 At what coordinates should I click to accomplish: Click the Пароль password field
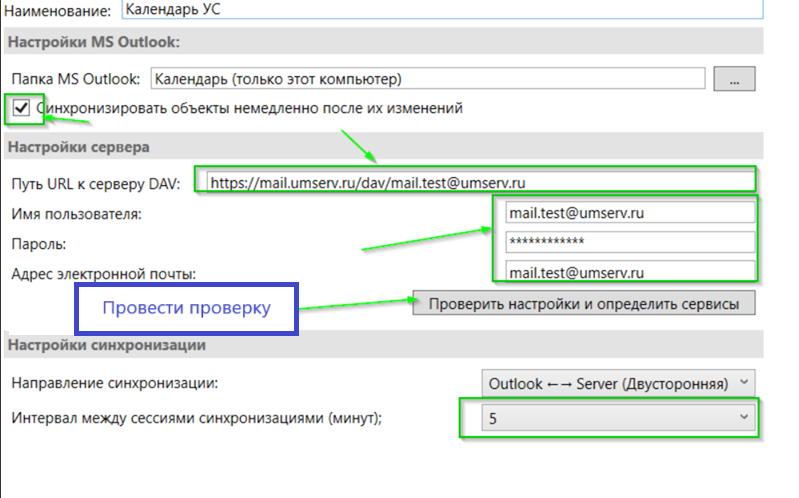(x=627, y=242)
